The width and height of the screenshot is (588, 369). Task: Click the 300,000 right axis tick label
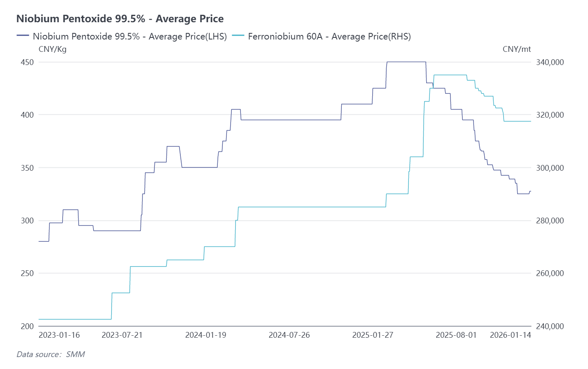(x=550, y=168)
